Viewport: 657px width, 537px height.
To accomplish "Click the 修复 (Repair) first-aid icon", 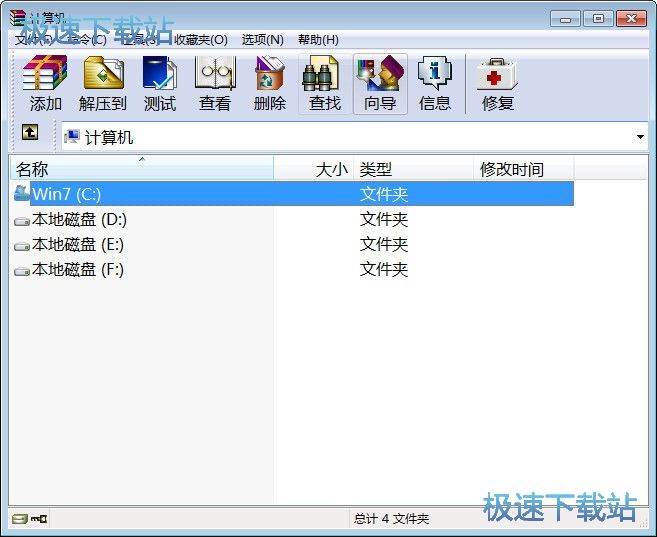I will point(497,82).
